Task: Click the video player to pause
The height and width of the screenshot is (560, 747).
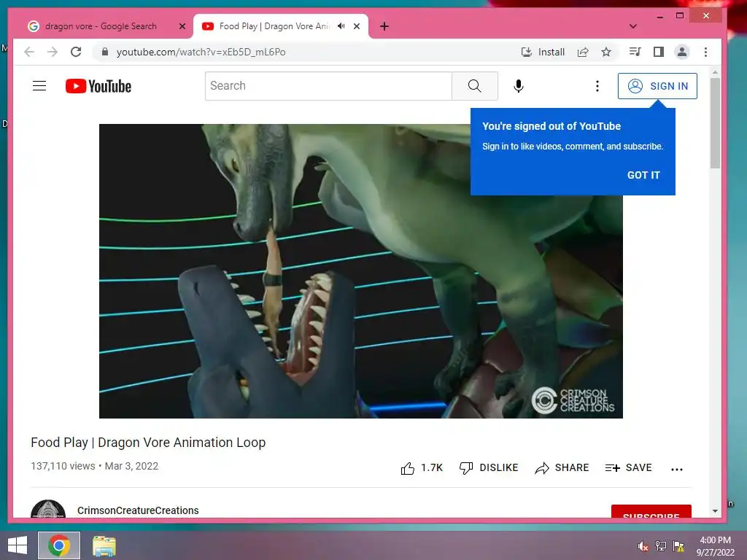Action: click(360, 271)
